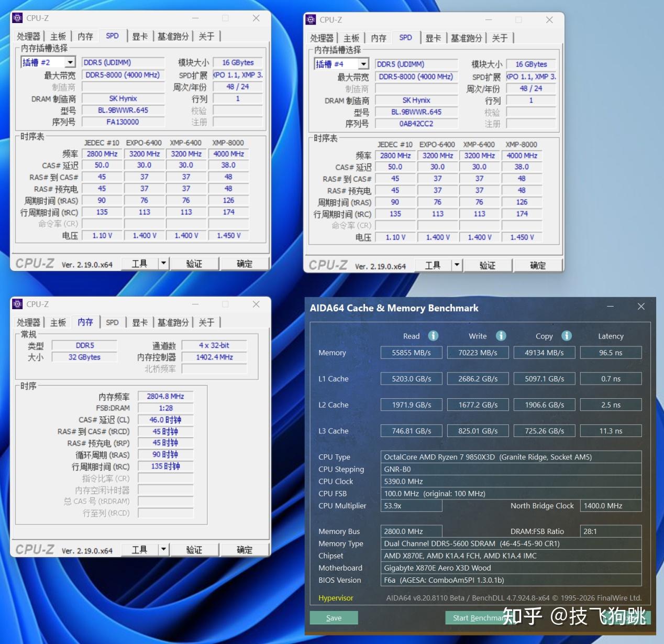Select 显卡 tab in slot #4 window
This screenshot has width=664, height=644.
click(x=433, y=38)
